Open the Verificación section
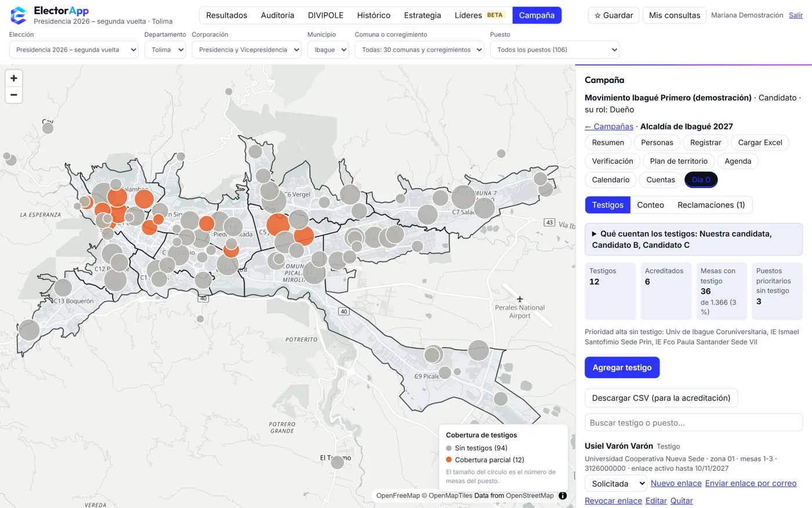The width and height of the screenshot is (812, 508). point(612,161)
